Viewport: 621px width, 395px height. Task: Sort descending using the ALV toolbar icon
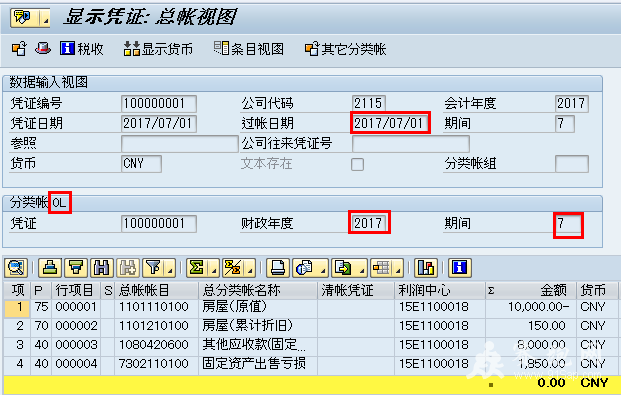(x=76, y=268)
